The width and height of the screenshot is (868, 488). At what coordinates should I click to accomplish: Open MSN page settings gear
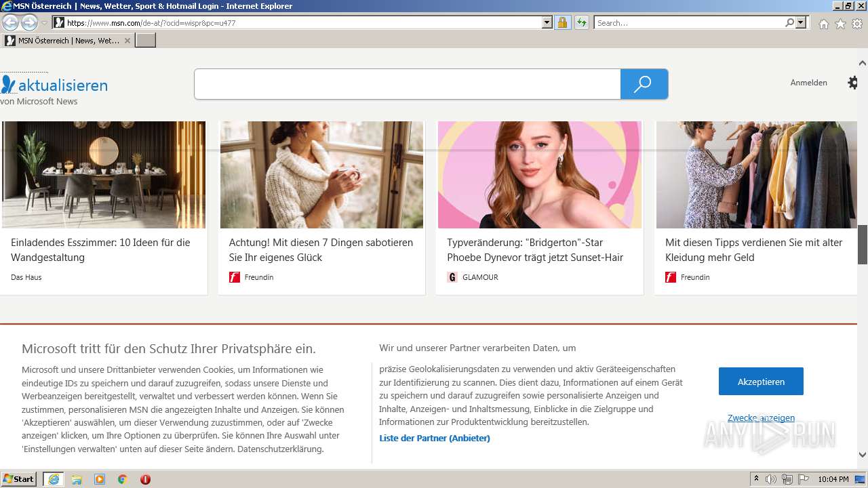tap(853, 83)
